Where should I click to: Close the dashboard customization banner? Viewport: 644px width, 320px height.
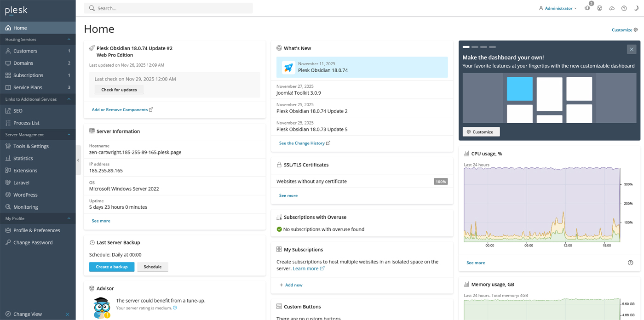[632, 49]
